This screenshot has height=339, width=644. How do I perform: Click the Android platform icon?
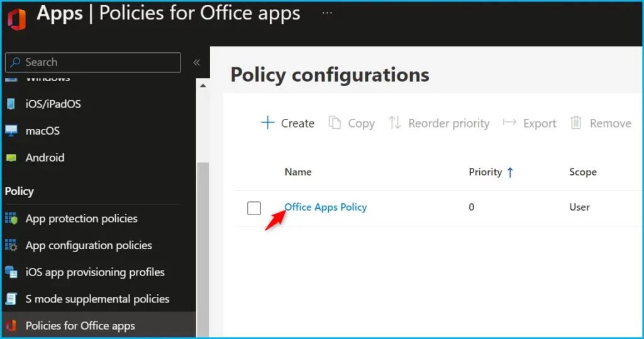click(x=11, y=158)
